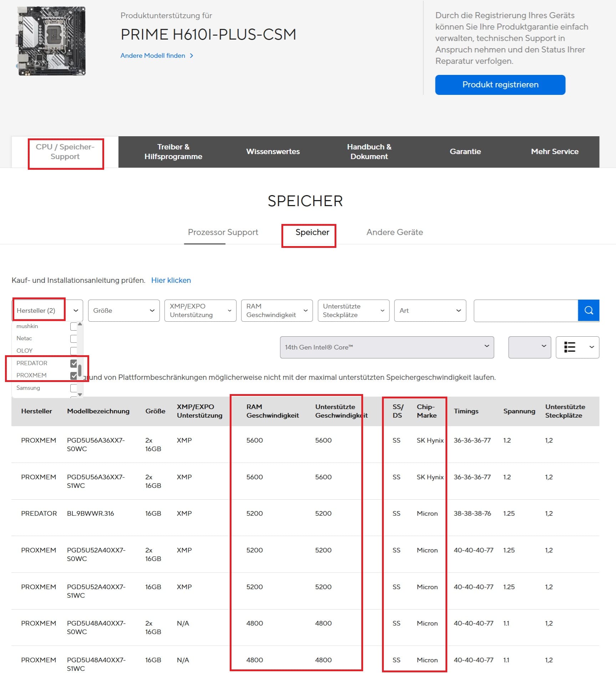Click the Chip-Marke column header
The height and width of the screenshot is (673, 616).
coord(427,411)
